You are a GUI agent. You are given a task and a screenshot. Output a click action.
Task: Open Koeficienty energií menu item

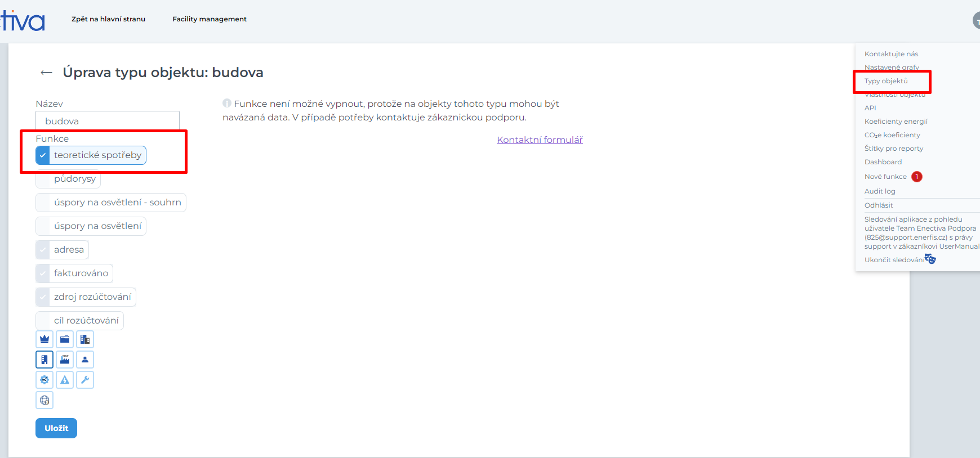pos(896,122)
